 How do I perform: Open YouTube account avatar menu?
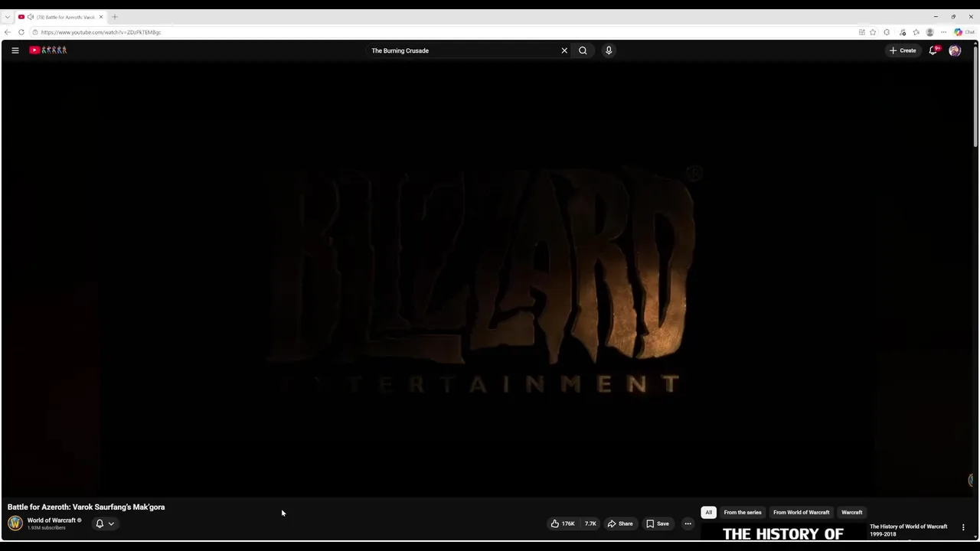[955, 51]
